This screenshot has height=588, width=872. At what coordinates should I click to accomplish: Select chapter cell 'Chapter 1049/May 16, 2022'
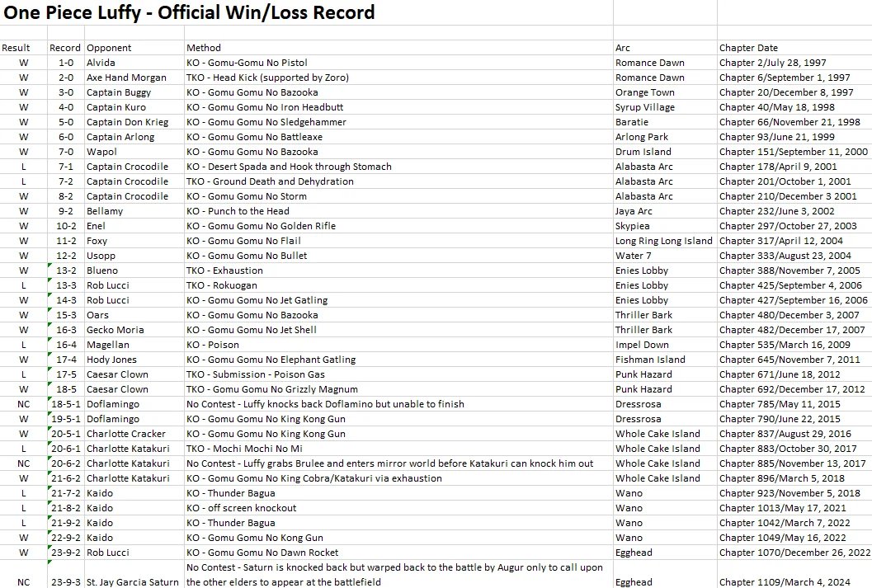click(794, 538)
